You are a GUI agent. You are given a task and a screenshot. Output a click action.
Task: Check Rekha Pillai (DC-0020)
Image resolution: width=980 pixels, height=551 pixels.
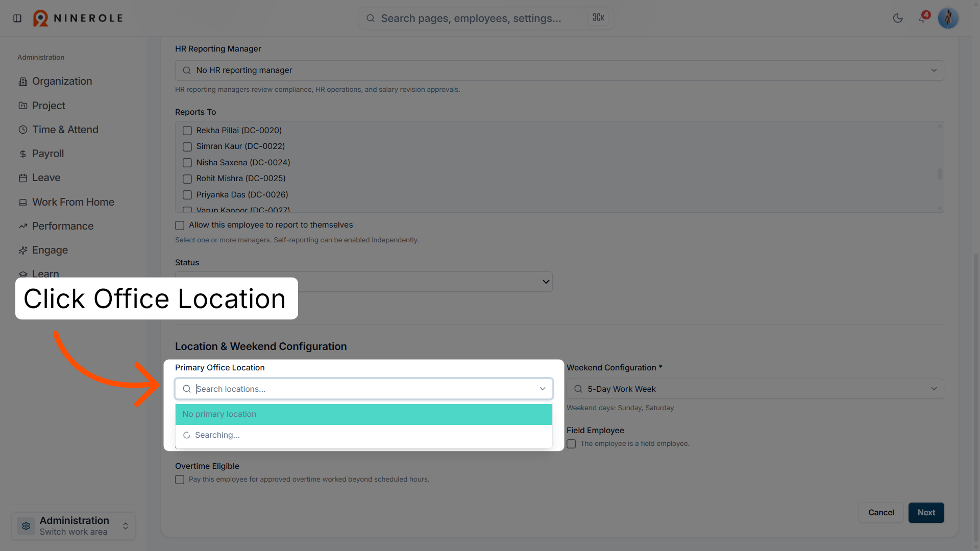[x=187, y=131]
